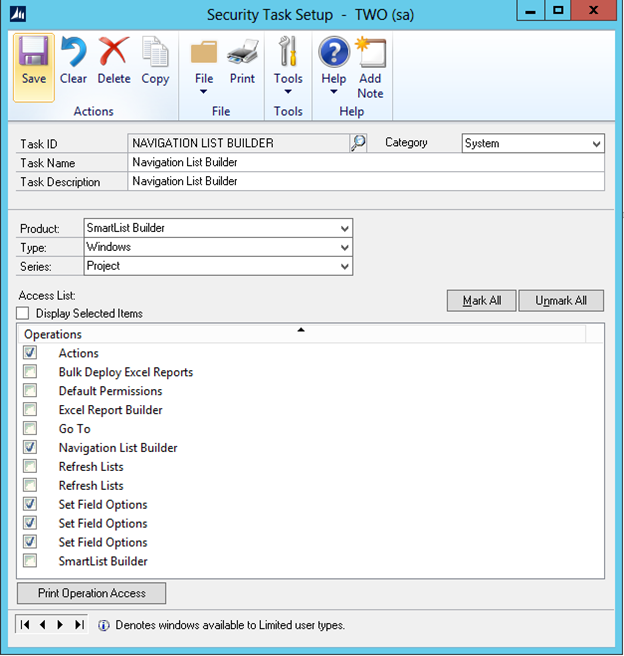Click the info icon beside Denotes windows text
Viewport: 624px width, 656px height.
(104, 625)
